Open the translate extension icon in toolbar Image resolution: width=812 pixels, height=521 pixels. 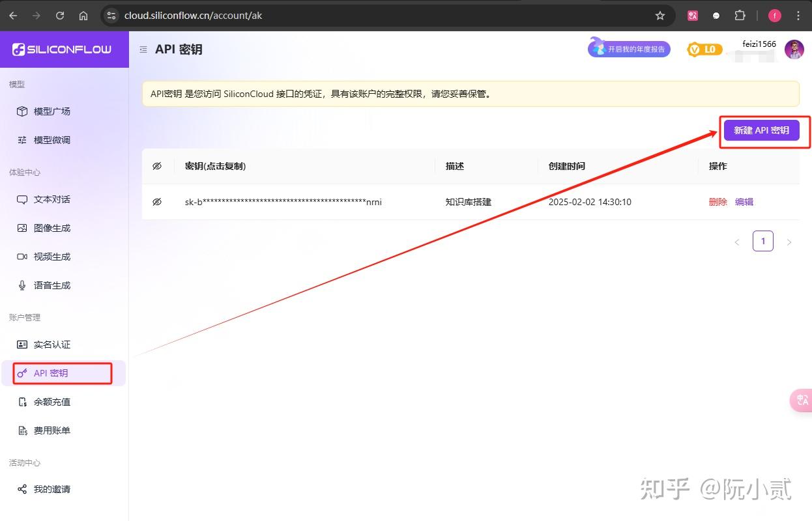[x=693, y=16]
